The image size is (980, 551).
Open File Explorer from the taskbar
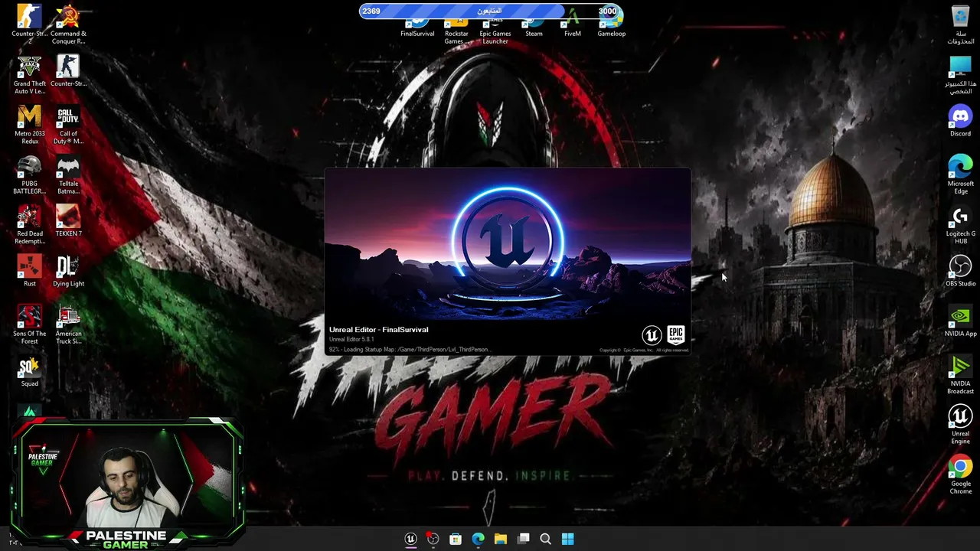(x=501, y=539)
